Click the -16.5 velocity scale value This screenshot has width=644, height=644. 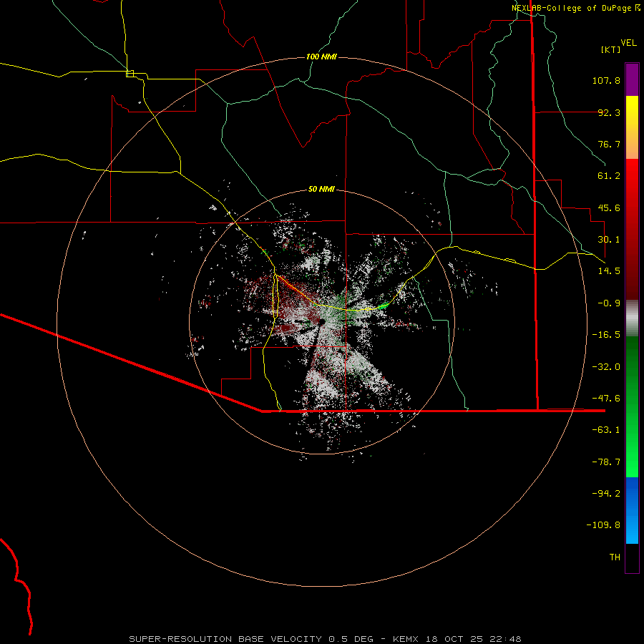click(x=606, y=335)
